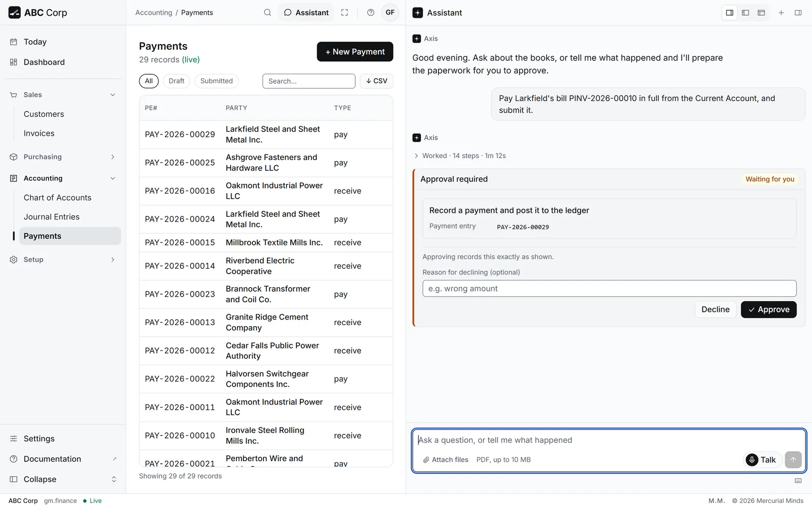Filter payments by Draft
This screenshot has width=812, height=508.
click(x=177, y=81)
